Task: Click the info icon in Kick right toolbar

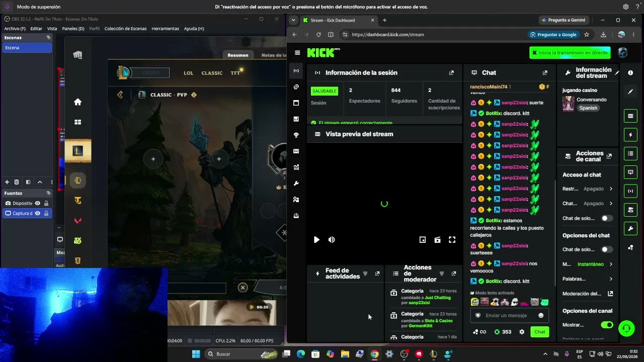Action: point(630,73)
